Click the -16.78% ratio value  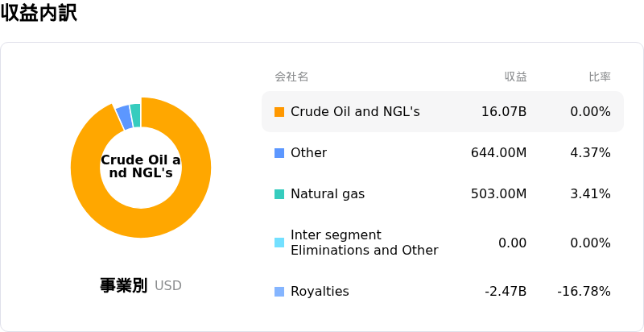tap(584, 292)
